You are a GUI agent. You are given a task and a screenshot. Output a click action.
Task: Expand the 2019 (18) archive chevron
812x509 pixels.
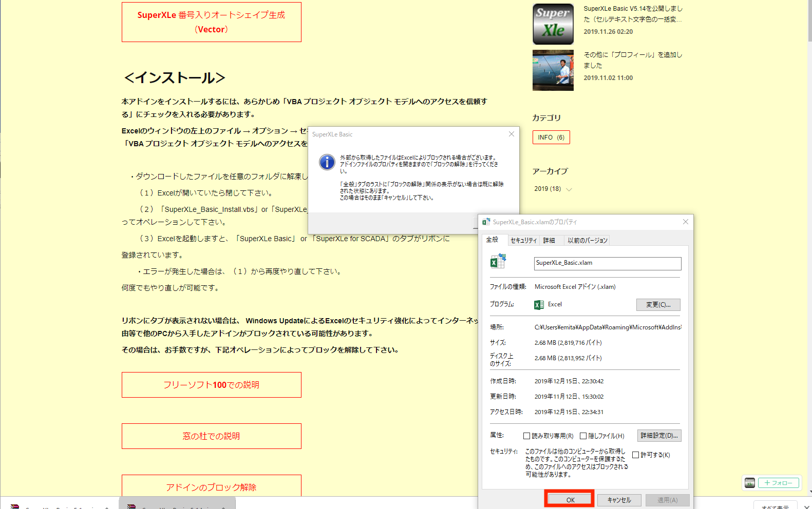click(x=569, y=189)
